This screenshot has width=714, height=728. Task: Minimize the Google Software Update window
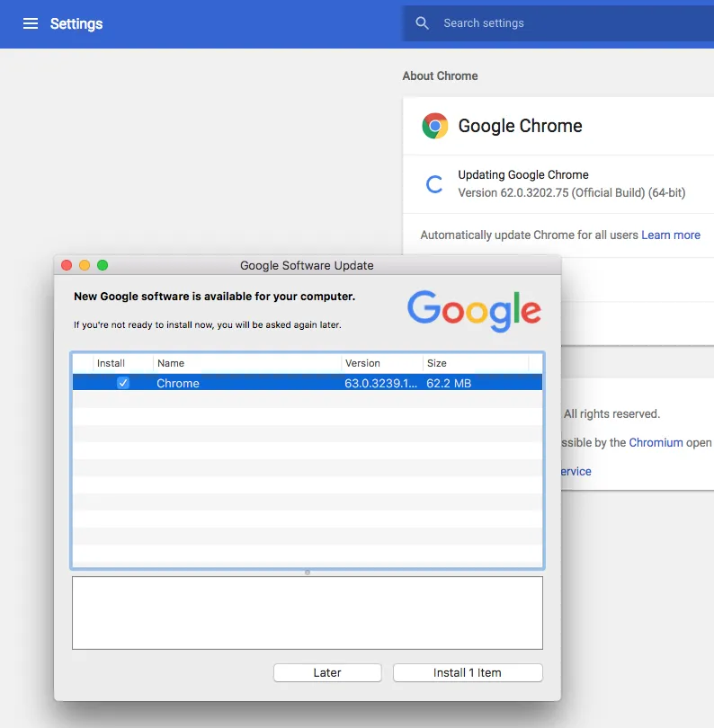pyautogui.click(x=85, y=265)
